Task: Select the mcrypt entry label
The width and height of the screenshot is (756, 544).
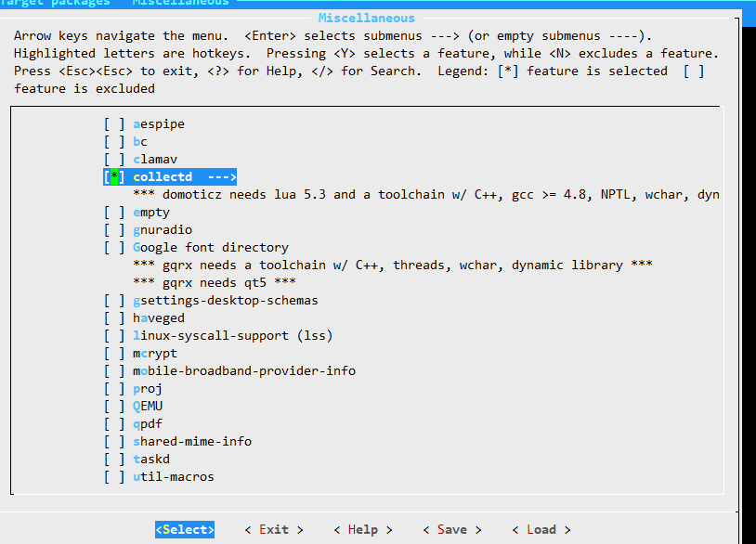Action: tap(155, 353)
